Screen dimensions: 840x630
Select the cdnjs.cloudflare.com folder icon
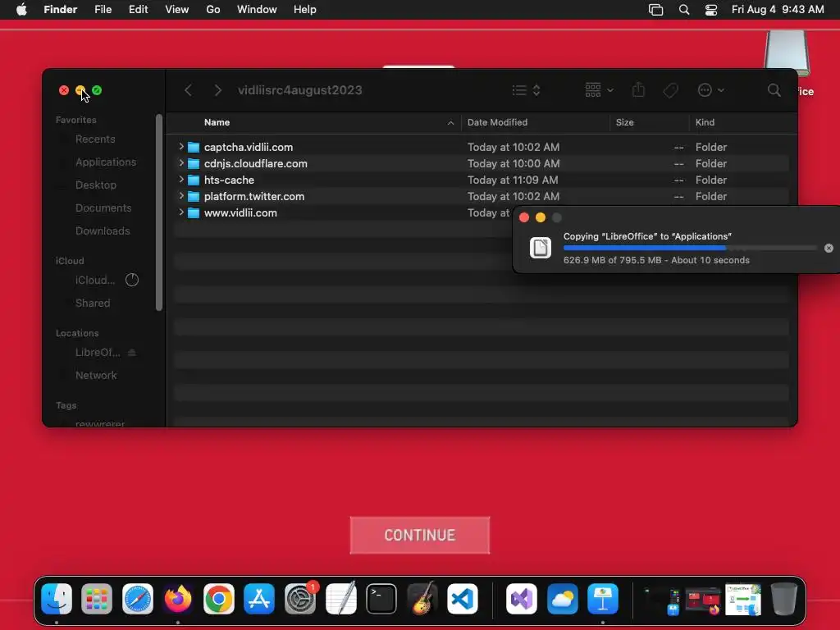(194, 163)
